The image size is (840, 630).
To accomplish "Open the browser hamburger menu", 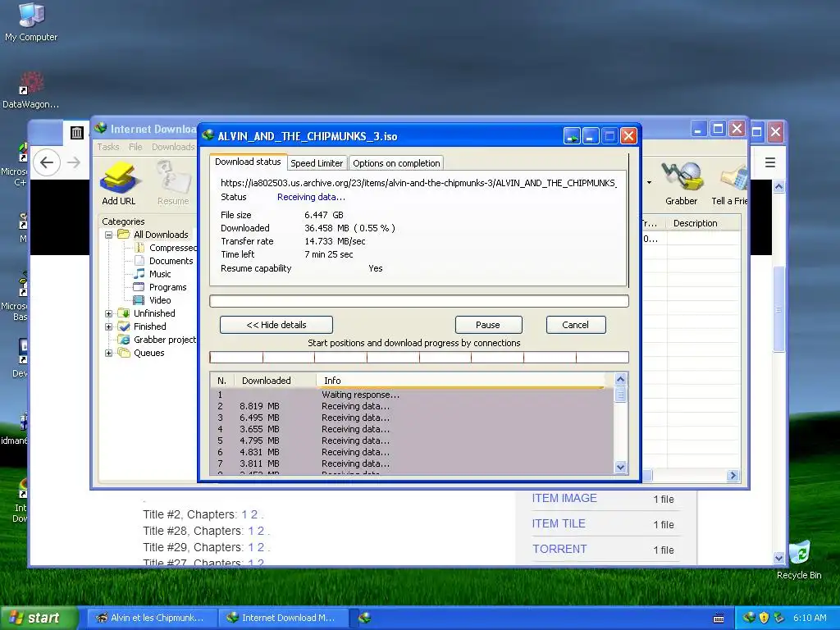I will [769, 162].
